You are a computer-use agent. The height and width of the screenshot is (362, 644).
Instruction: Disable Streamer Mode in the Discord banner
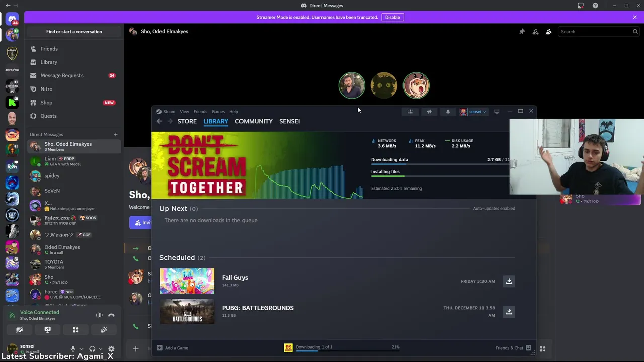(x=392, y=17)
